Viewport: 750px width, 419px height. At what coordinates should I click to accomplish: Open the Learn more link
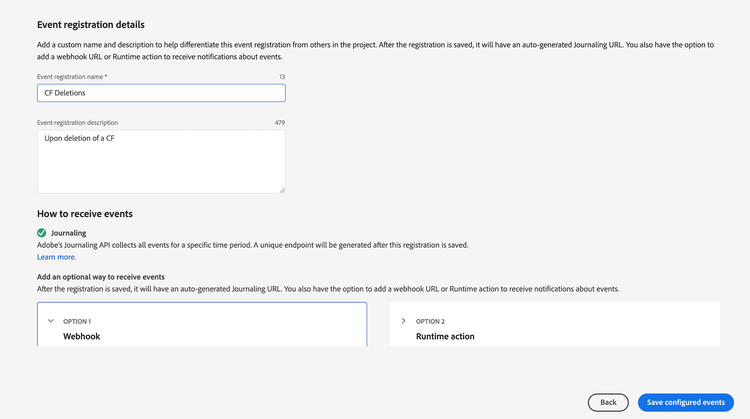coord(56,257)
